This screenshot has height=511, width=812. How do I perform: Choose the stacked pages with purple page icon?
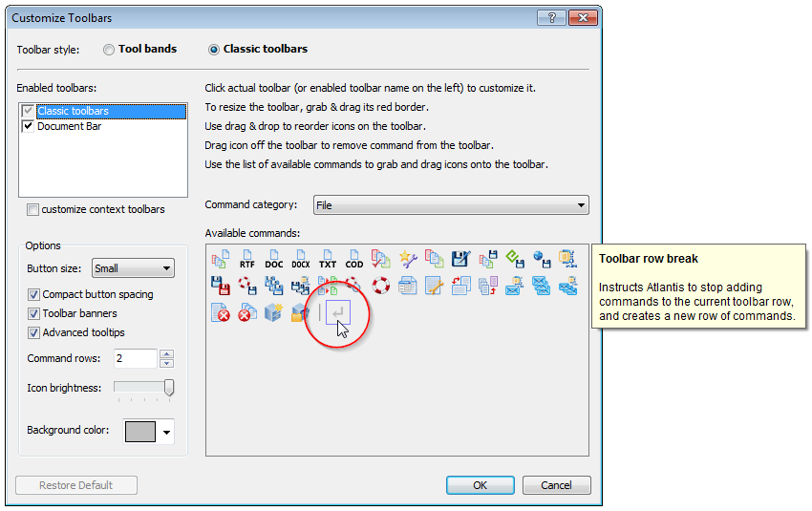(488, 286)
